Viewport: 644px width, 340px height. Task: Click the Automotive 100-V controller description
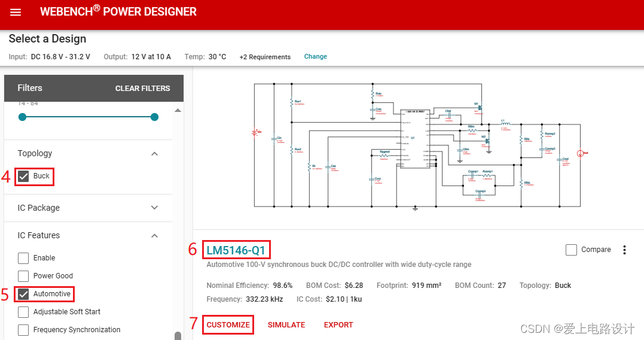[x=339, y=265]
